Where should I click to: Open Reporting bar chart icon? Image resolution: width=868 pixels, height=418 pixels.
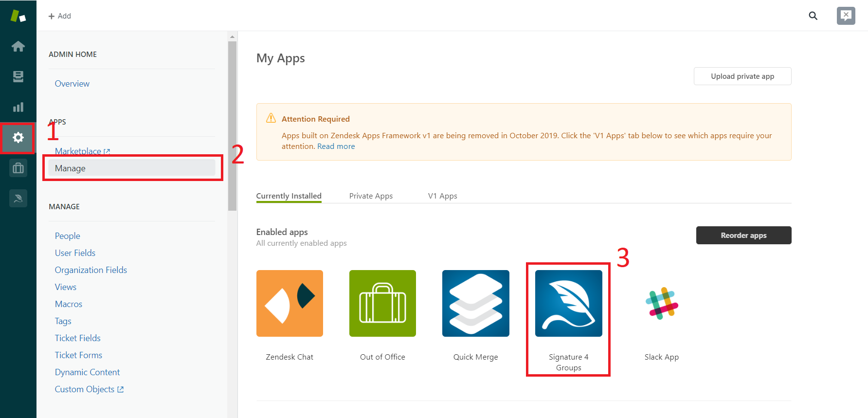coord(18,107)
